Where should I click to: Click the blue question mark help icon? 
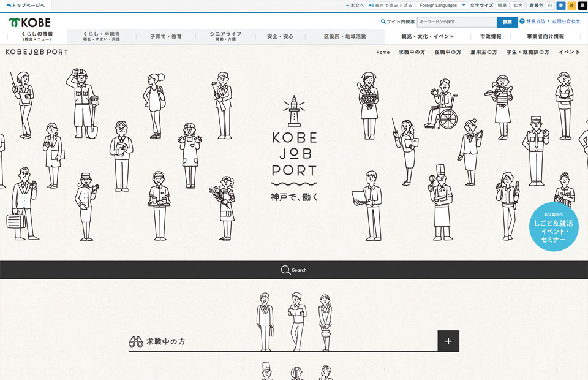coord(522,21)
